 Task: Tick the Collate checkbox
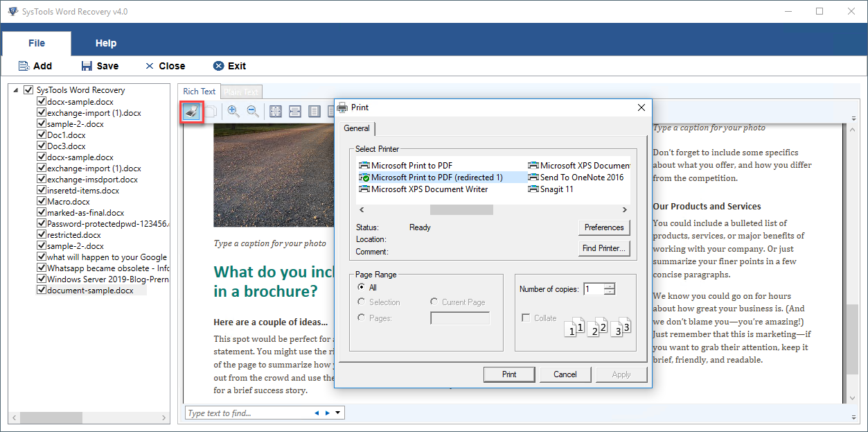(525, 318)
